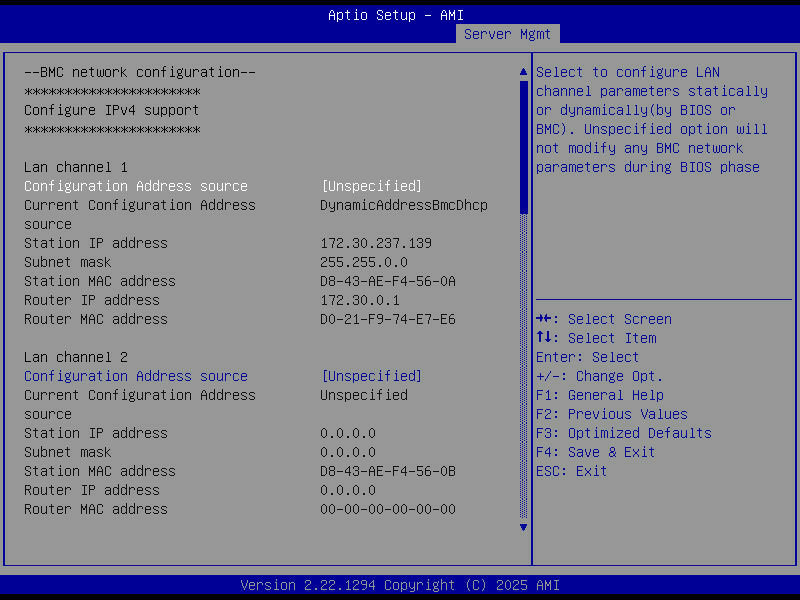This screenshot has height=600, width=800.
Task: Switch to the Server Mgmt tab
Action: [507, 33]
